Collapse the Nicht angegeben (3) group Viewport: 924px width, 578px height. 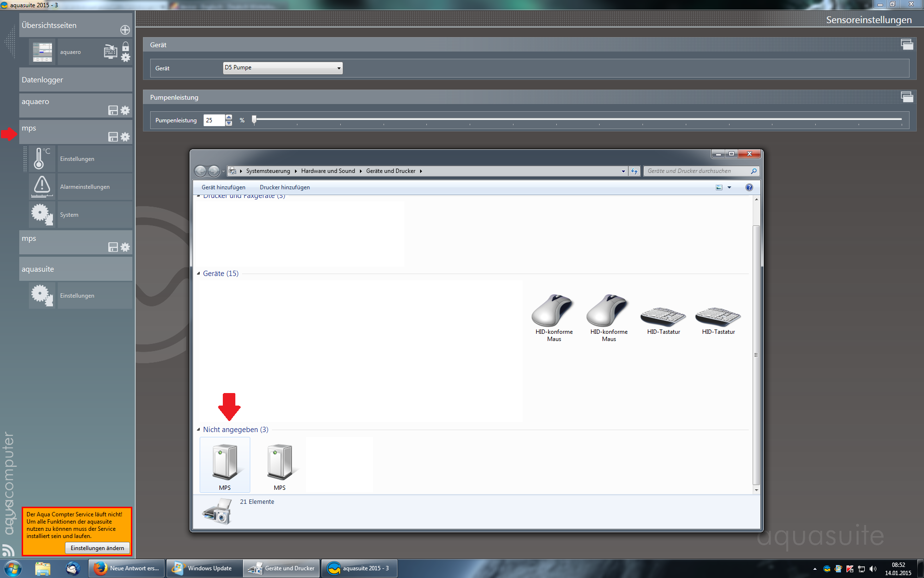coord(198,430)
